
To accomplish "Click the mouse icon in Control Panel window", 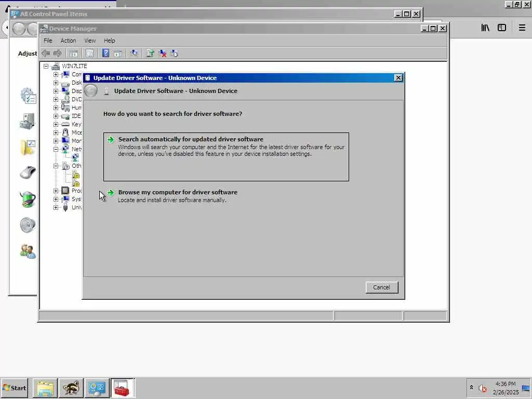I will (28, 172).
